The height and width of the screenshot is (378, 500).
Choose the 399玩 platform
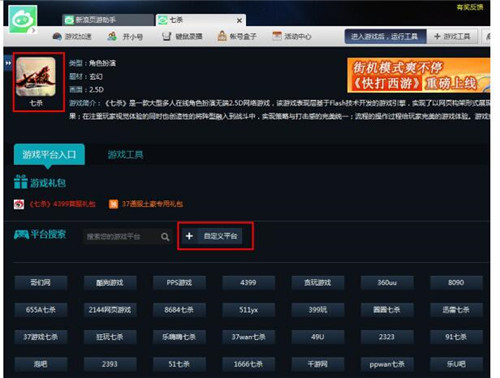click(318, 310)
